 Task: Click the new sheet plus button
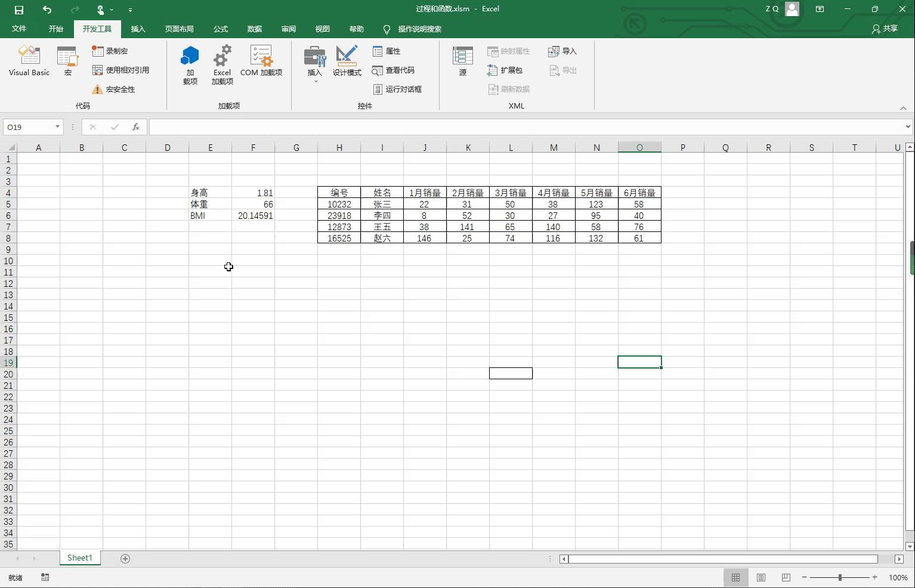coord(125,558)
